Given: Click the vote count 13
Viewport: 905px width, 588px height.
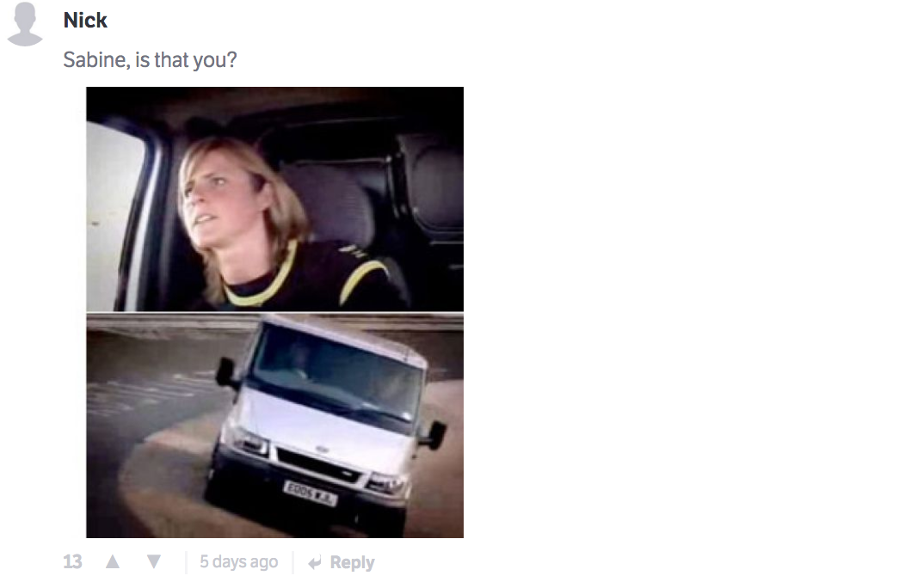Looking at the screenshot, I should point(73,561).
